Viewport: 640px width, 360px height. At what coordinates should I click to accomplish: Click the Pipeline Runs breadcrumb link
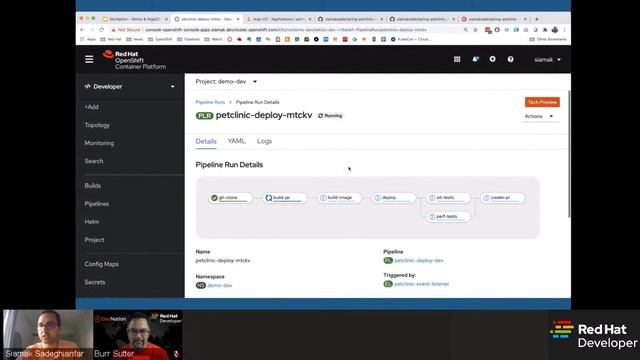(x=210, y=102)
